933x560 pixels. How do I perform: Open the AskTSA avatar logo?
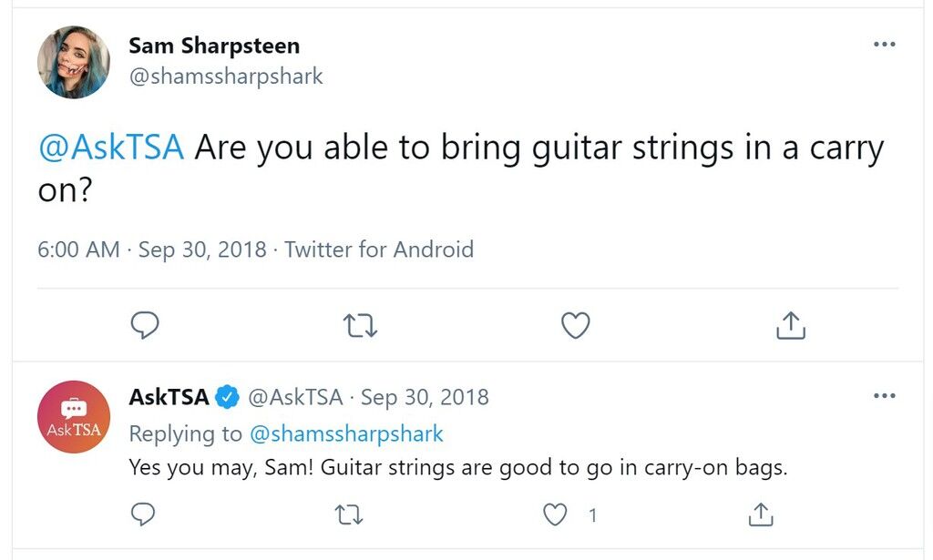pyautogui.click(x=74, y=417)
